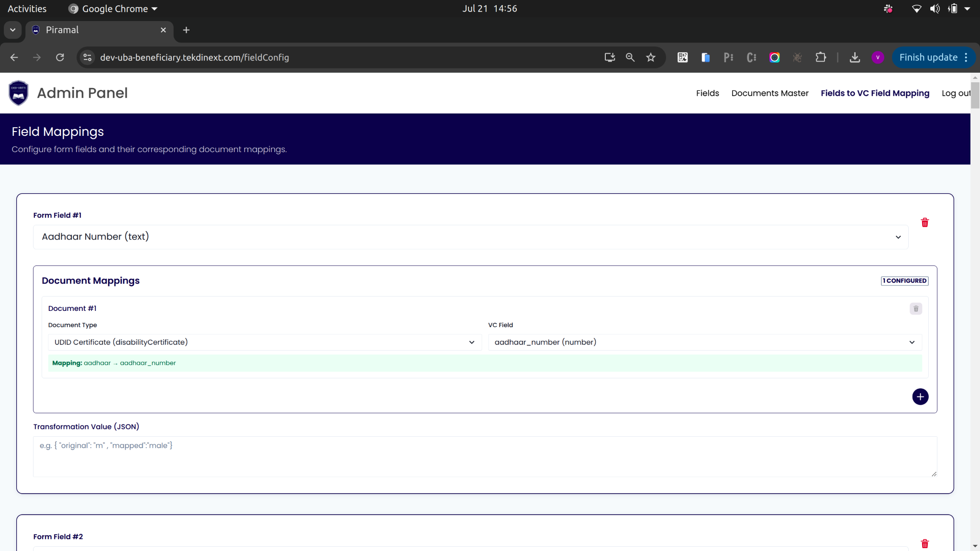Click the Admin Panel shield logo
The image size is (980, 551).
19,93
